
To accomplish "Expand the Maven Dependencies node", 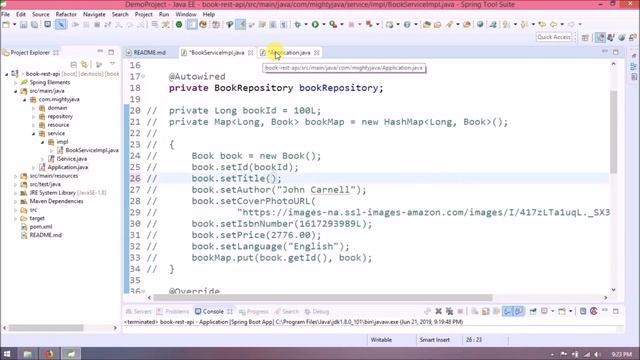I will [x=16, y=201].
